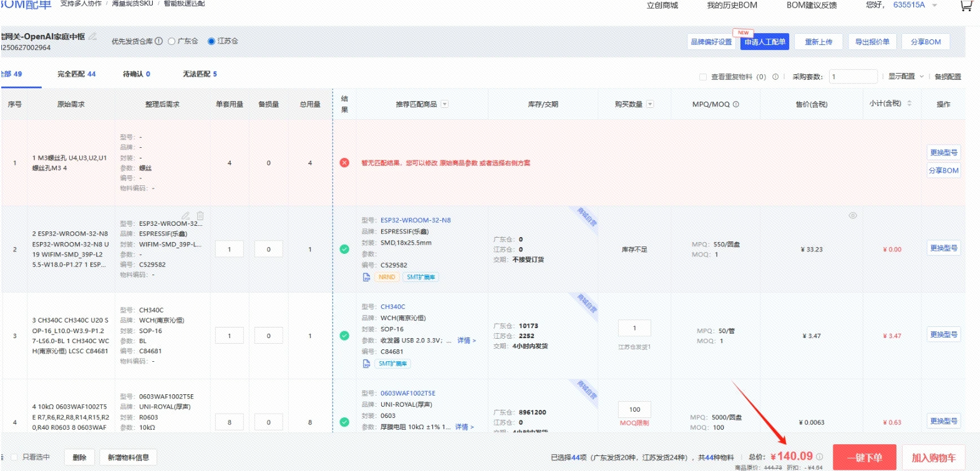Screen dimensions: 980x471
Task: Open the 0603WAF1002T5E product link
Action: (x=408, y=393)
